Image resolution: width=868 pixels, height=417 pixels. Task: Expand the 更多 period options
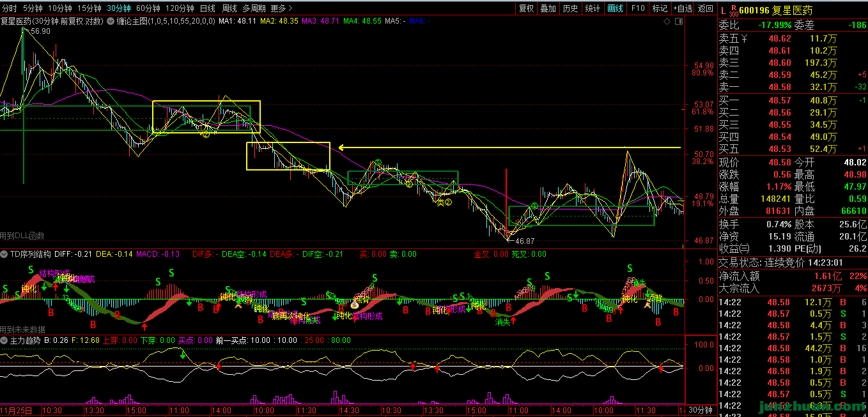coord(281,8)
